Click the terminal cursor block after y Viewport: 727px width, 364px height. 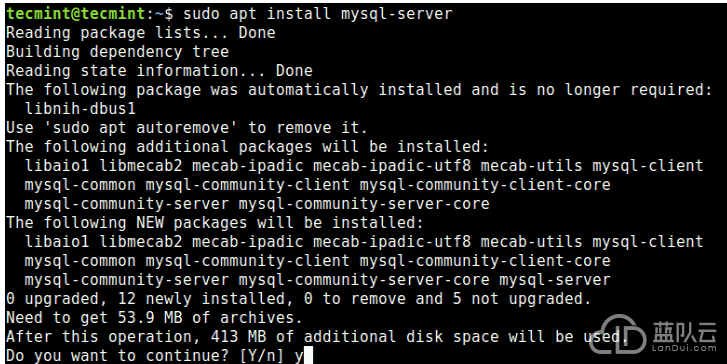[x=308, y=356]
